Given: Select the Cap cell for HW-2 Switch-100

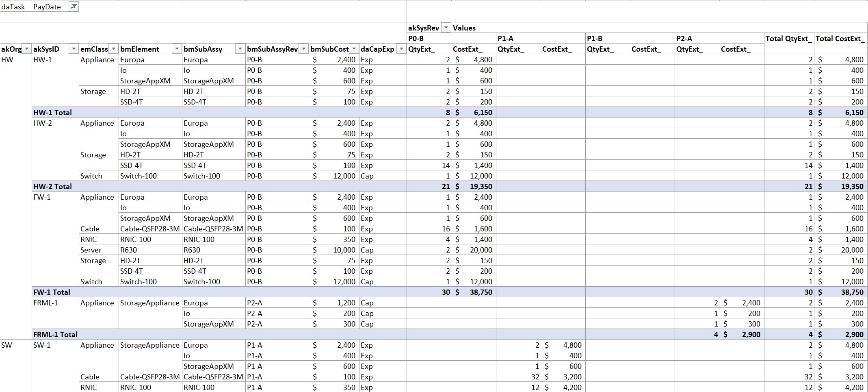Looking at the screenshot, I should pos(383,176).
